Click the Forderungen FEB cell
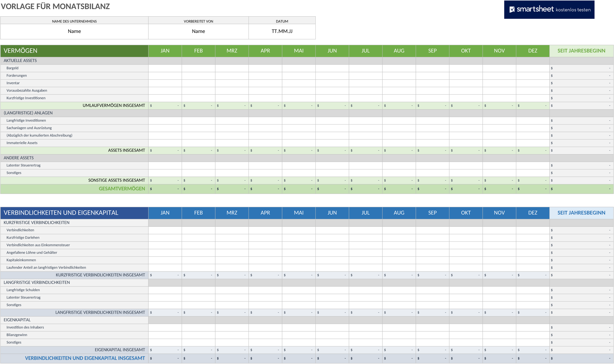This screenshot has height=364, width=614. pos(198,76)
